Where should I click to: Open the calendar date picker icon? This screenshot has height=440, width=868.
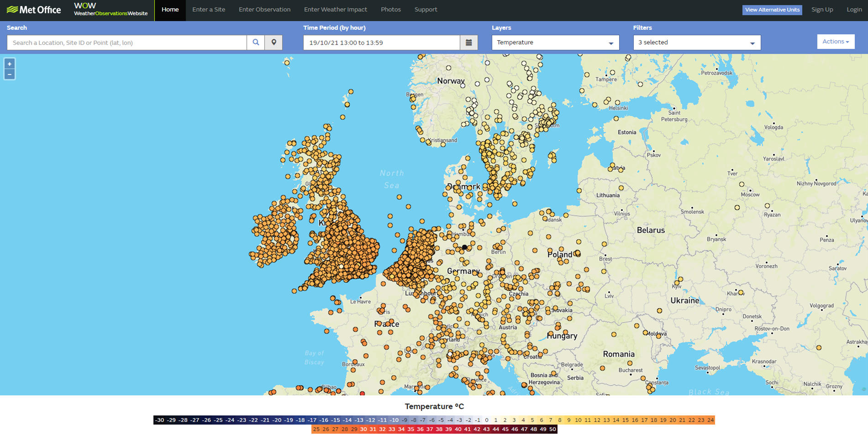point(469,42)
